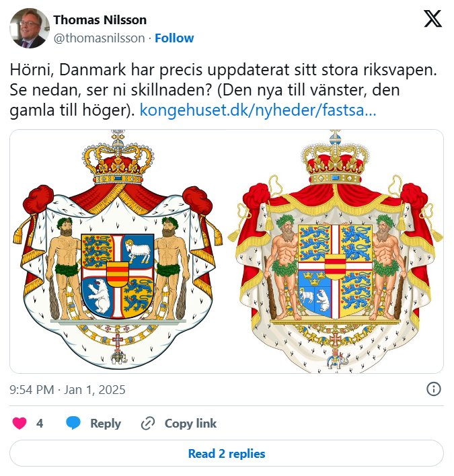This screenshot has height=476, width=454.
Task: Click the reply speech bubble icon
Action: pyautogui.click(x=73, y=424)
